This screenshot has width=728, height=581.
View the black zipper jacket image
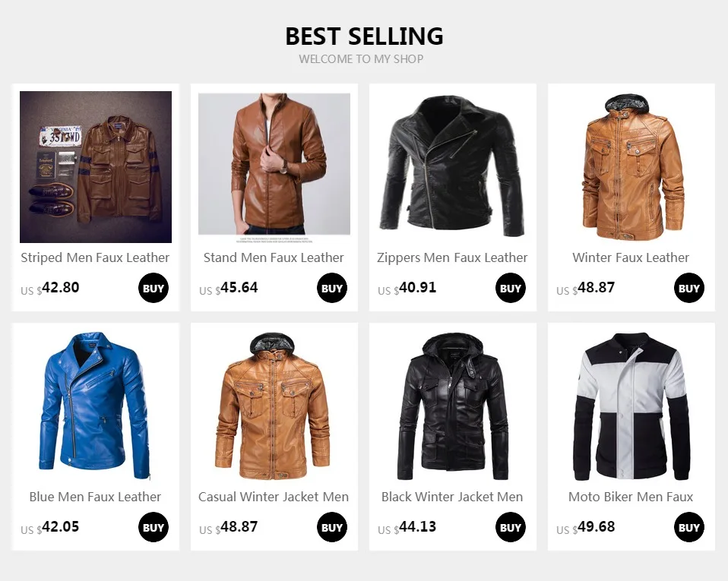coord(453,167)
